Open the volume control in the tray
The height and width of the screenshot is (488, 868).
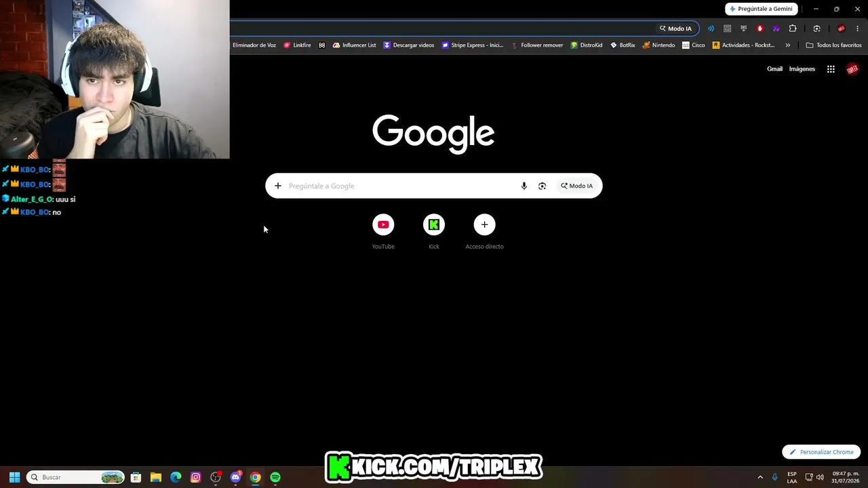pos(820,477)
